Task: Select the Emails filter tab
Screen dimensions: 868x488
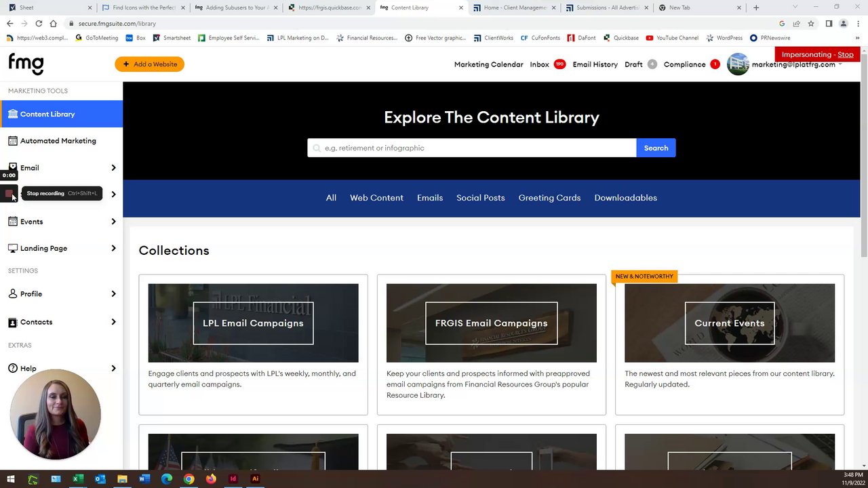Action: (430, 198)
